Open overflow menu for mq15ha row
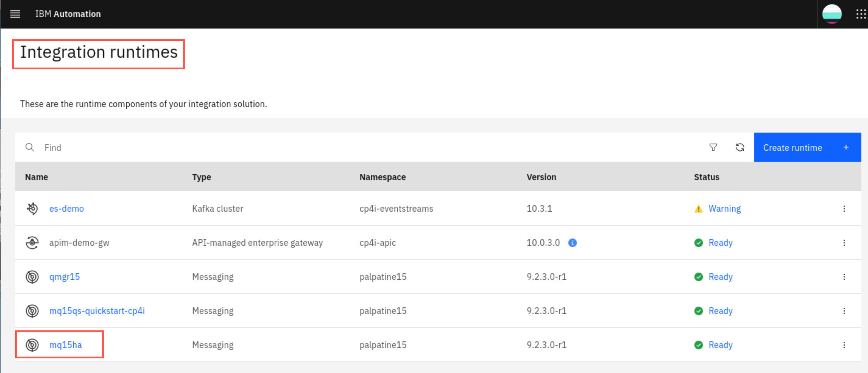 [844, 345]
